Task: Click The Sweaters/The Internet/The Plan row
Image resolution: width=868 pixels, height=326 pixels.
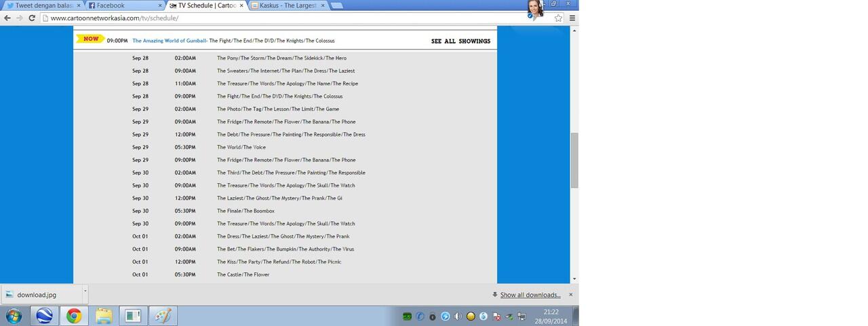Action: tap(285, 71)
